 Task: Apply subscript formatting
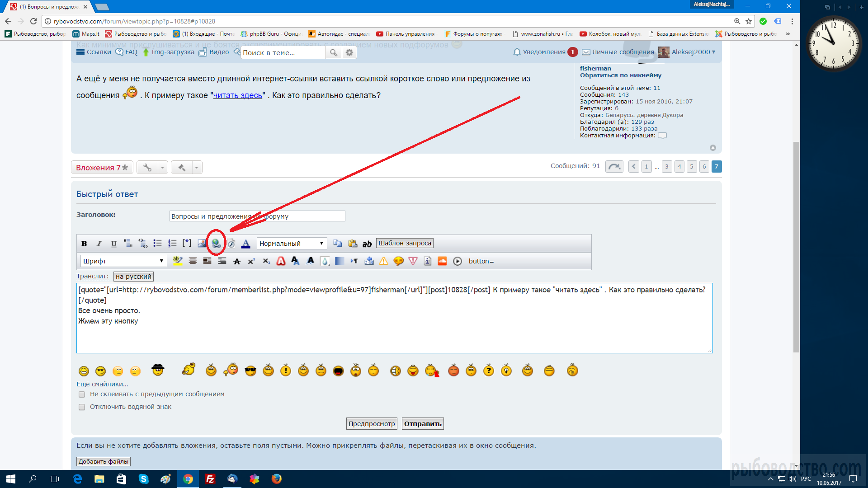266,261
